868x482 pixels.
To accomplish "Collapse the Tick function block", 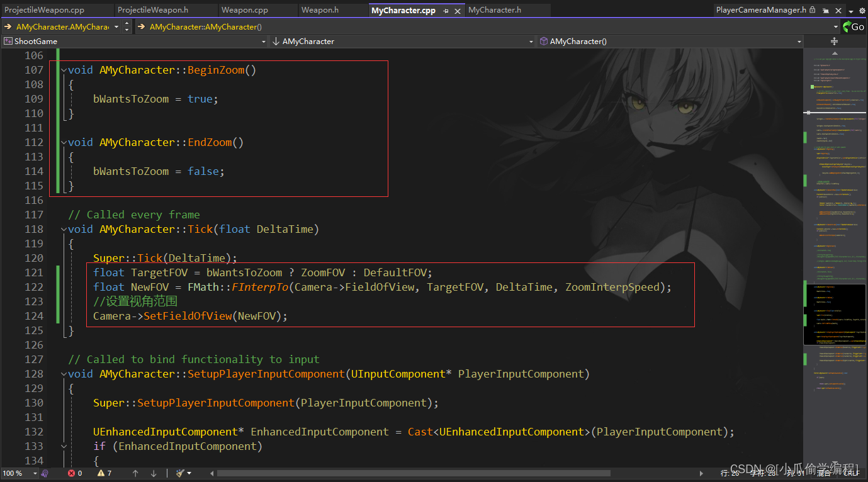I will 64,230.
